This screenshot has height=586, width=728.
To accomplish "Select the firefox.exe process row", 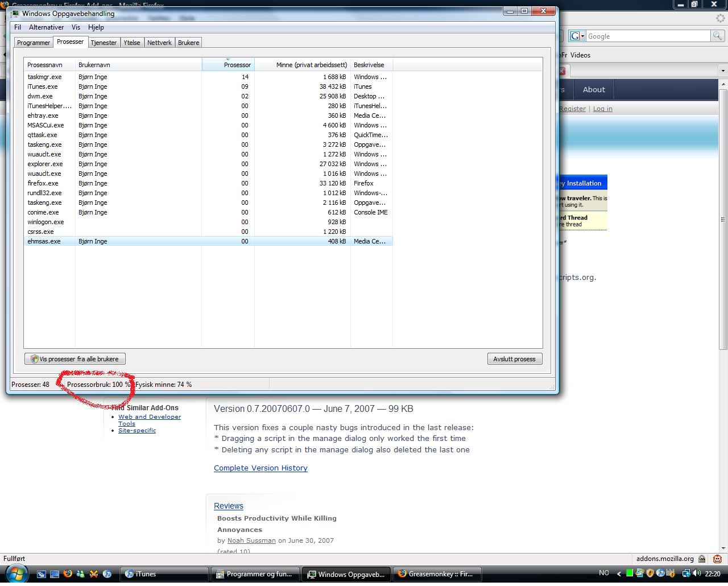I will tap(208, 183).
